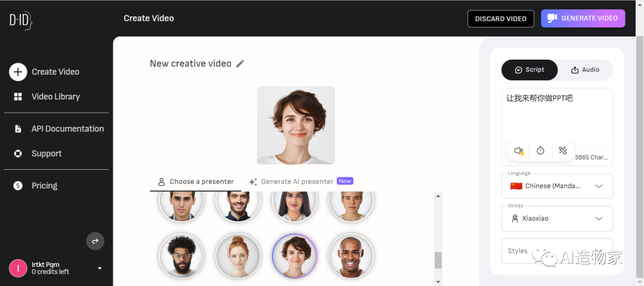The width and height of the screenshot is (644, 286).
Task: Expand the Xiaoxiao Voices dropdown
Action: (557, 219)
